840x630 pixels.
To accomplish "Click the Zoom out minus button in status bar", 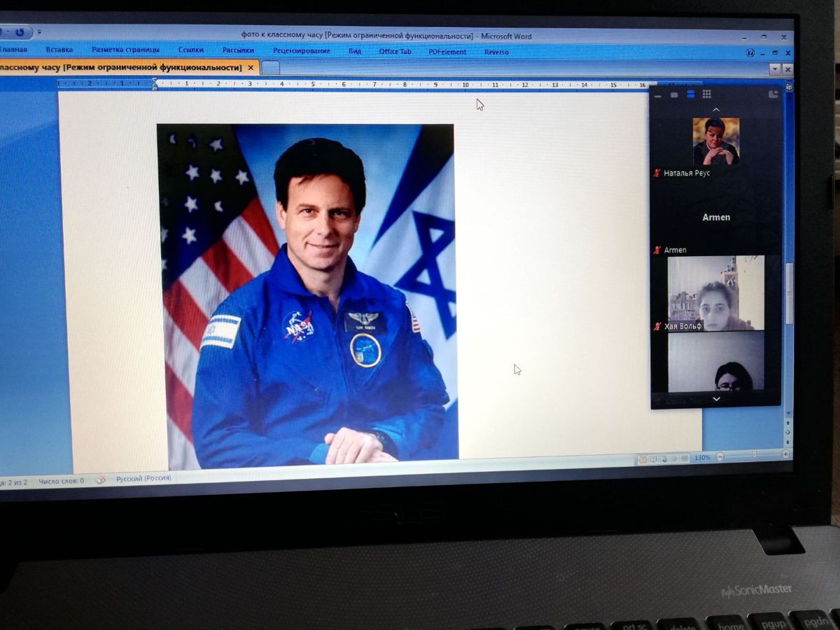I will pos(720,457).
